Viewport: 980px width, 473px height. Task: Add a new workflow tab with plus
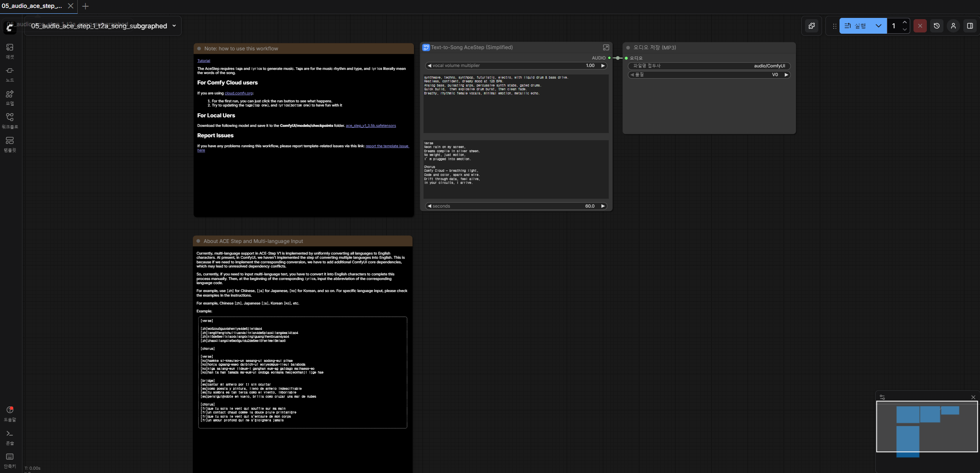(x=85, y=6)
